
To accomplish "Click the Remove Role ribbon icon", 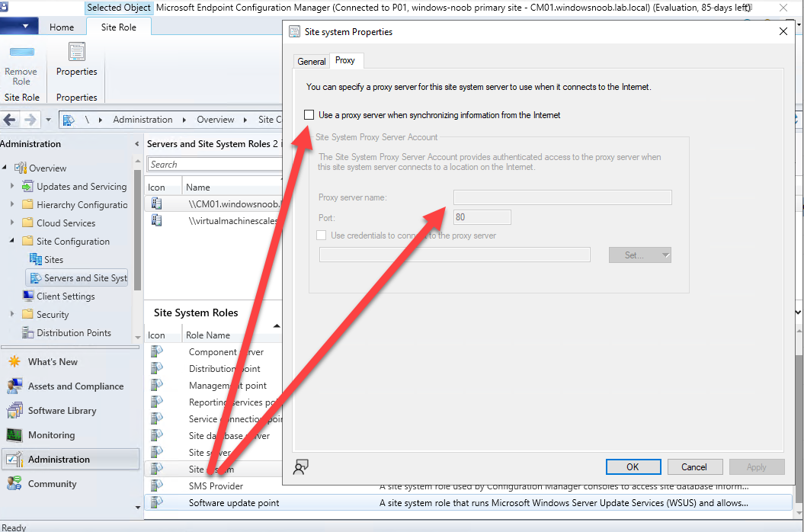I will pyautogui.click(x=21, y=53).
